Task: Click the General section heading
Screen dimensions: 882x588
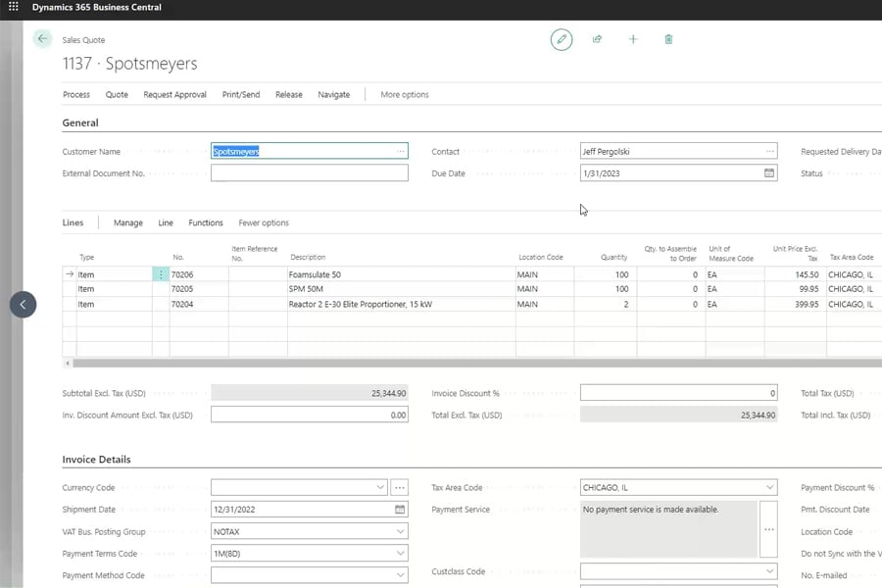Action: click(x=80, y=122)
